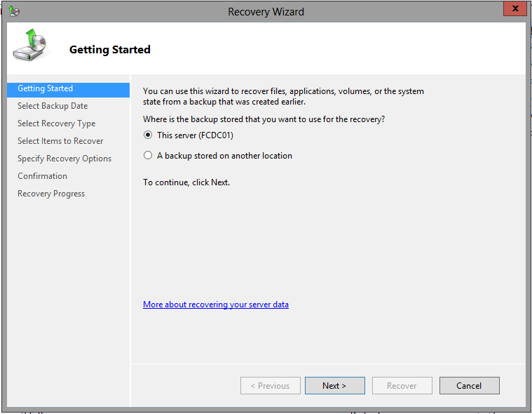Click the Recovery Wizard title text

point(266,12)
